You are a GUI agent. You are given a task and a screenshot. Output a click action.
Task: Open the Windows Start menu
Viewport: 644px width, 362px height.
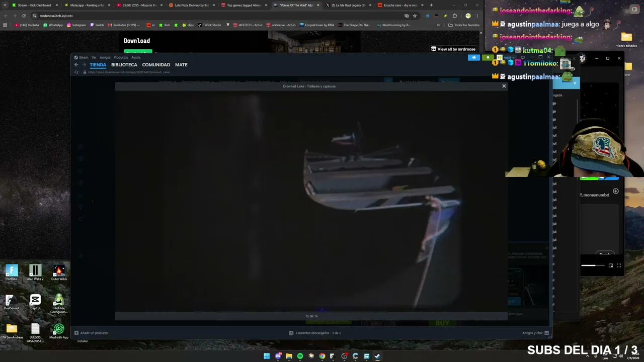click(267, 356)
